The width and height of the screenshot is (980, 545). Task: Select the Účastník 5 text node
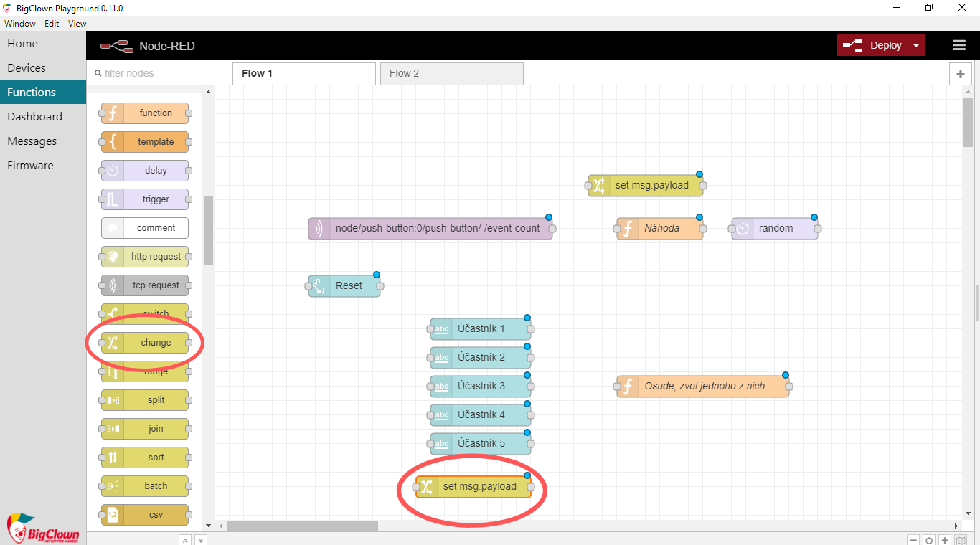[x=481, y=444]
